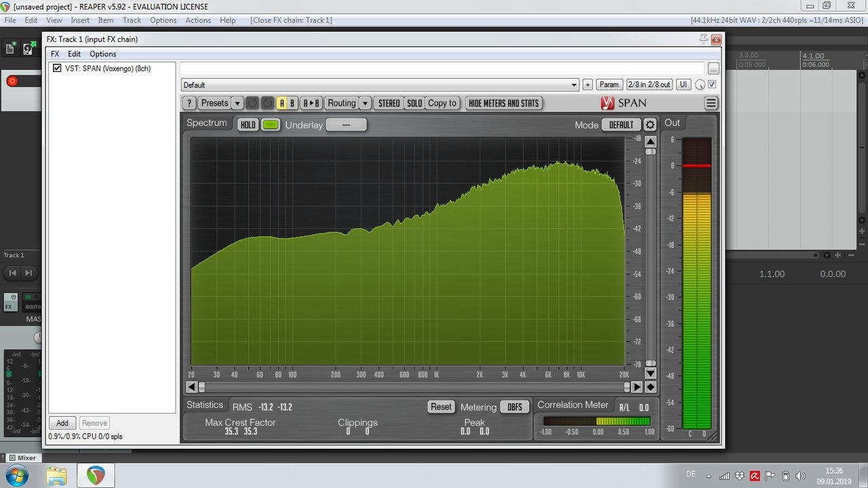This screenshot has height=488, width=868.
Task: Click the SPAN undo arrow icon
Action: tap(252, 103)
